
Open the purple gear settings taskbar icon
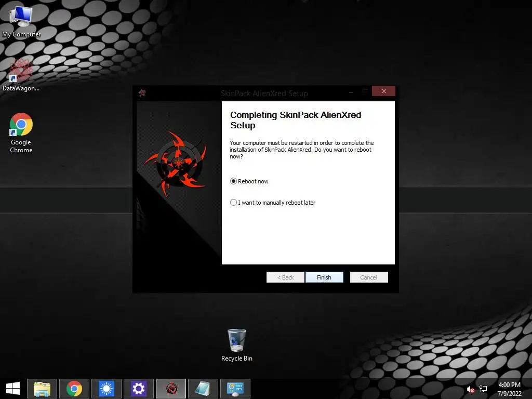click(139, 389)
